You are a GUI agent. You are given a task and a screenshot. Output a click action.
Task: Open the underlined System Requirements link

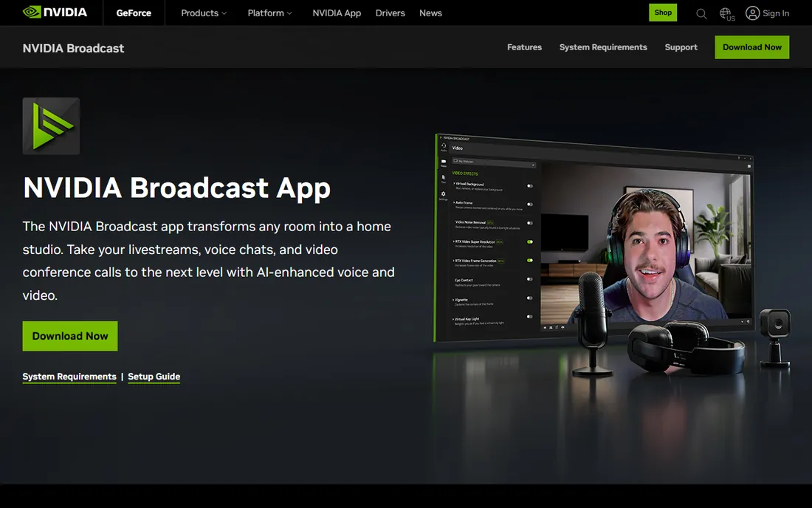coord(69,377)
